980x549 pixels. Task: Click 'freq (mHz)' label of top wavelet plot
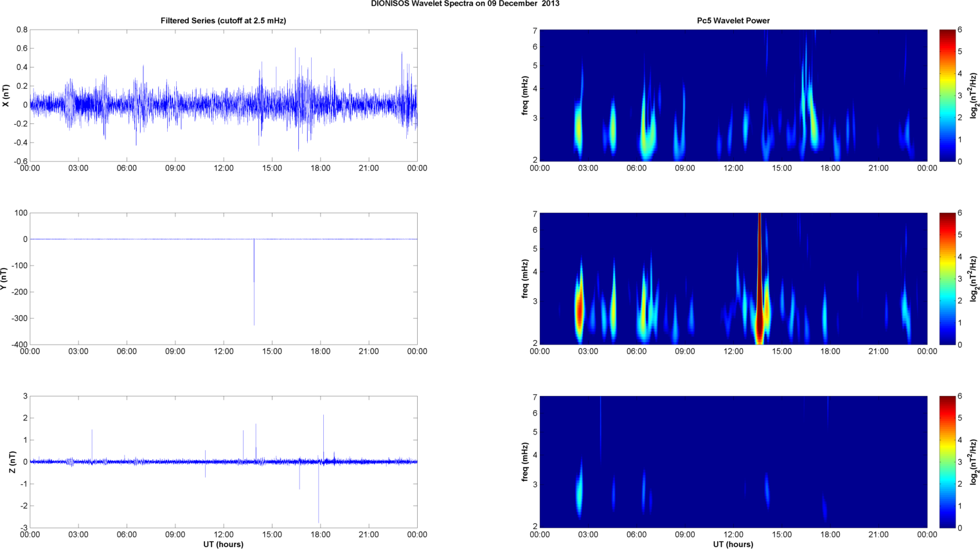pos(525,96)
